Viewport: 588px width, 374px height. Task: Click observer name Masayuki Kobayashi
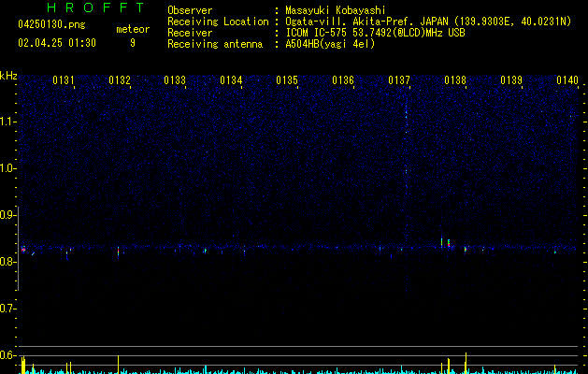pyautogui.click(x=336, y=10)
